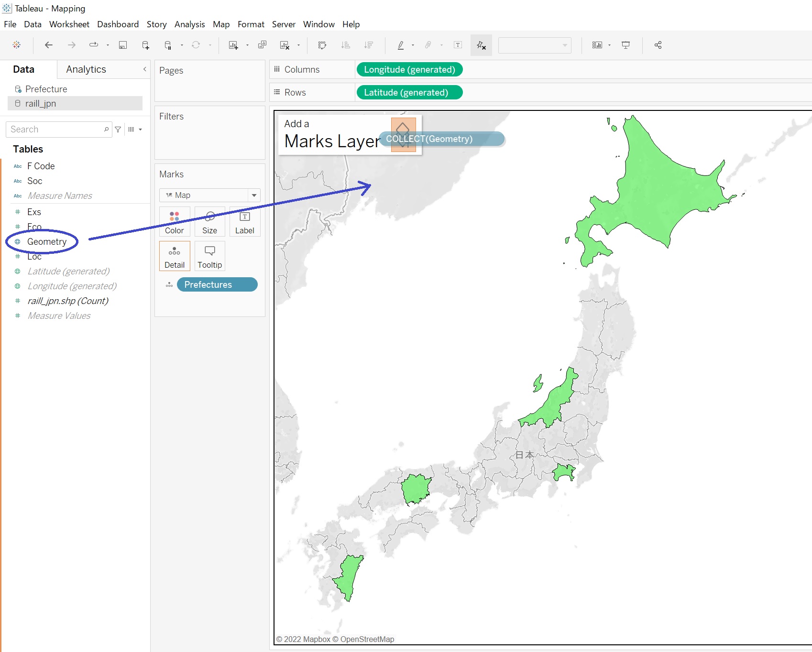Click the Save toolbar icon

pos(123,45)
